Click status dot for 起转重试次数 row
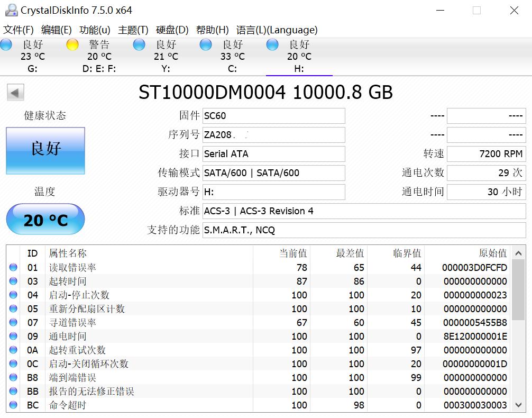 pyautogui.click(x=13, y=350)
